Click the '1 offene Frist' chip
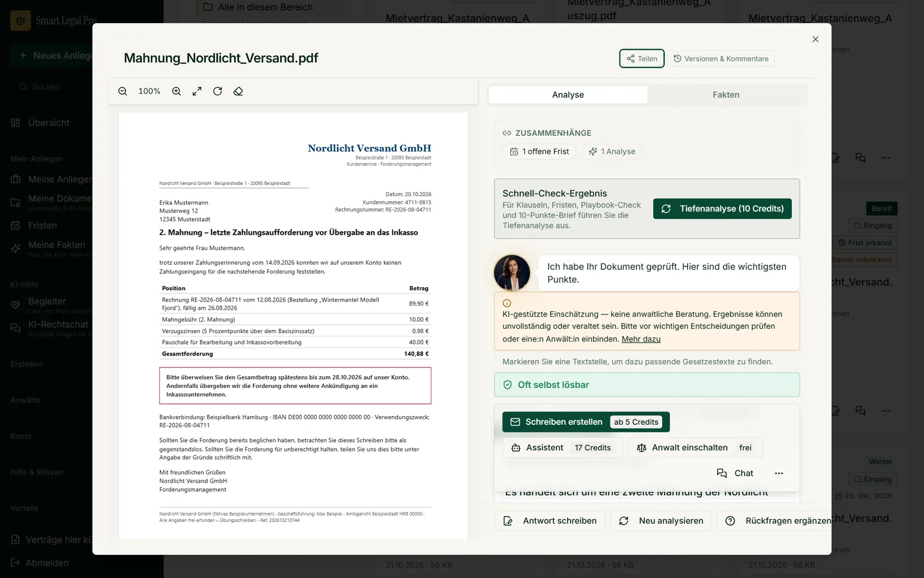 coord(539,151)
